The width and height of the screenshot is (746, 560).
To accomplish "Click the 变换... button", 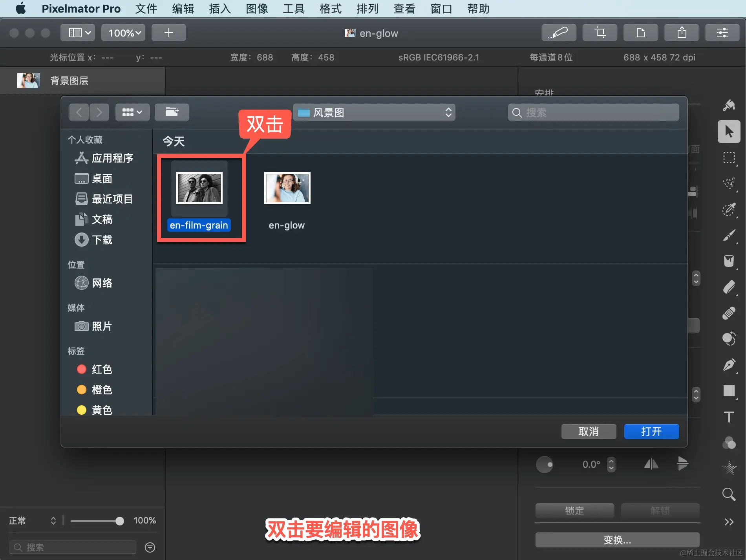I will [617, 540].
